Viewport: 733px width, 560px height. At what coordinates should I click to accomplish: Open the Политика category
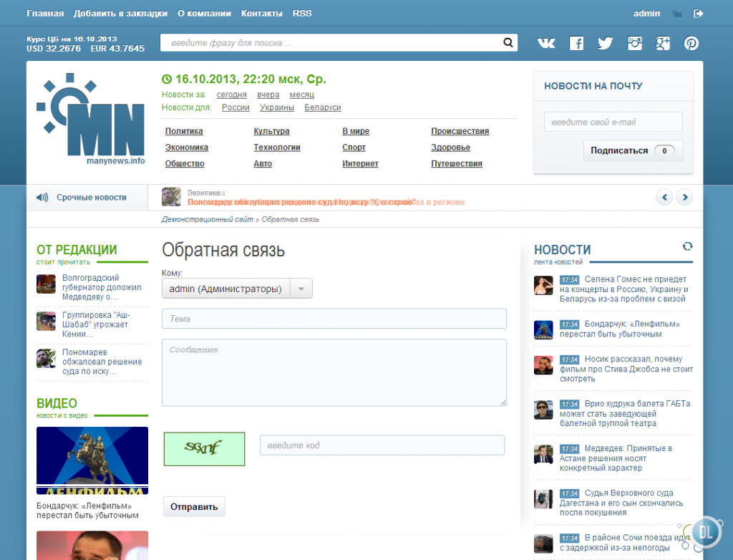point(184,131)
